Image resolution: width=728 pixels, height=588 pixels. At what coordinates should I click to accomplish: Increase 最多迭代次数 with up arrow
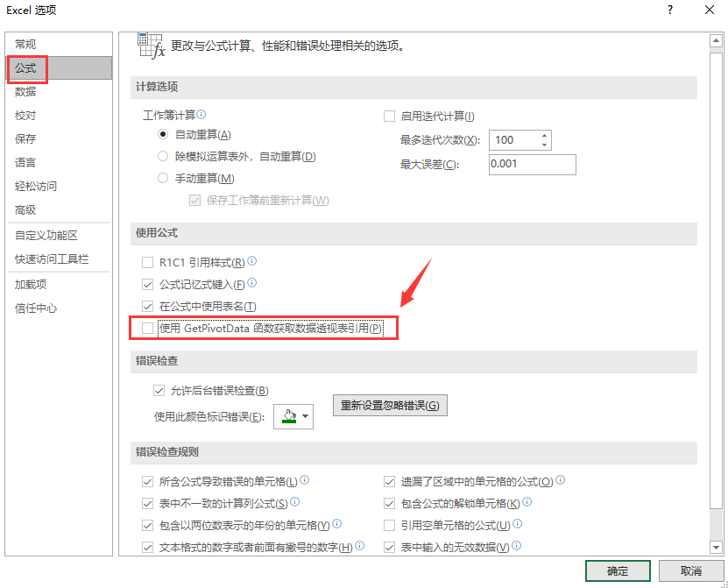pyautogui.click(x=545, y=136)
